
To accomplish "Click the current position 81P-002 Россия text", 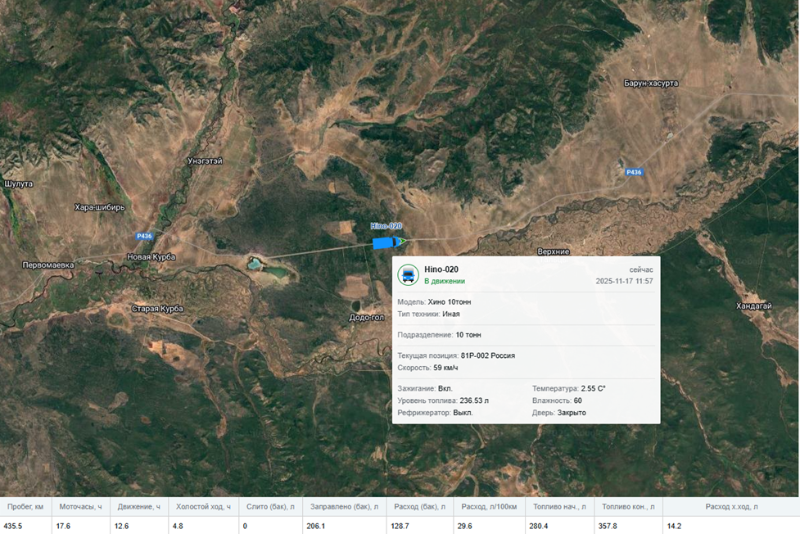I will [488, 355].
